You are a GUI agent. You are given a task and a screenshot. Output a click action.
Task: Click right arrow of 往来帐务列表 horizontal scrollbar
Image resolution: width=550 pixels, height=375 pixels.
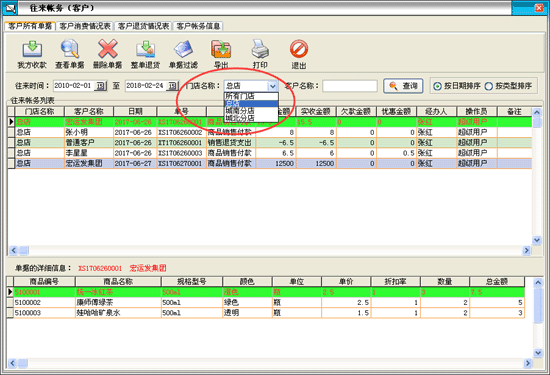coord(526,250)
